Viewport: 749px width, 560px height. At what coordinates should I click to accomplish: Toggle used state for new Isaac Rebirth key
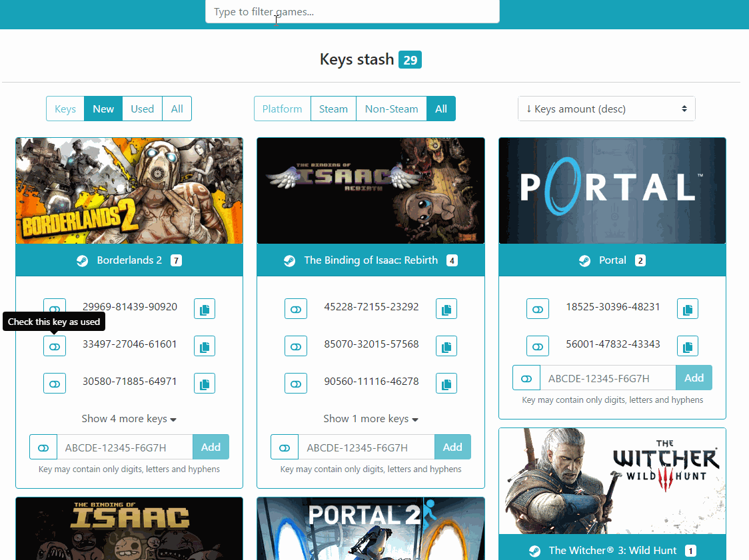click(285, 447)
